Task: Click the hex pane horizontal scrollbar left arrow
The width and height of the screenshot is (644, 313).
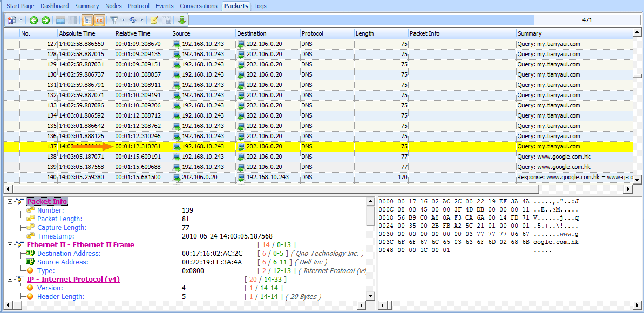Action: (x=382, y=305)
